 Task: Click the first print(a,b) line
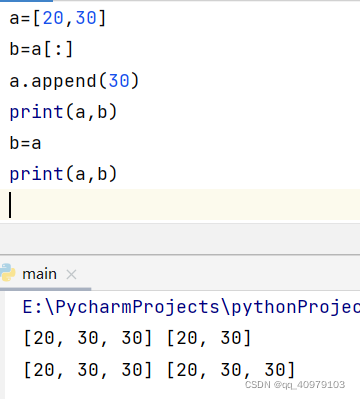(x=63, y=112)
